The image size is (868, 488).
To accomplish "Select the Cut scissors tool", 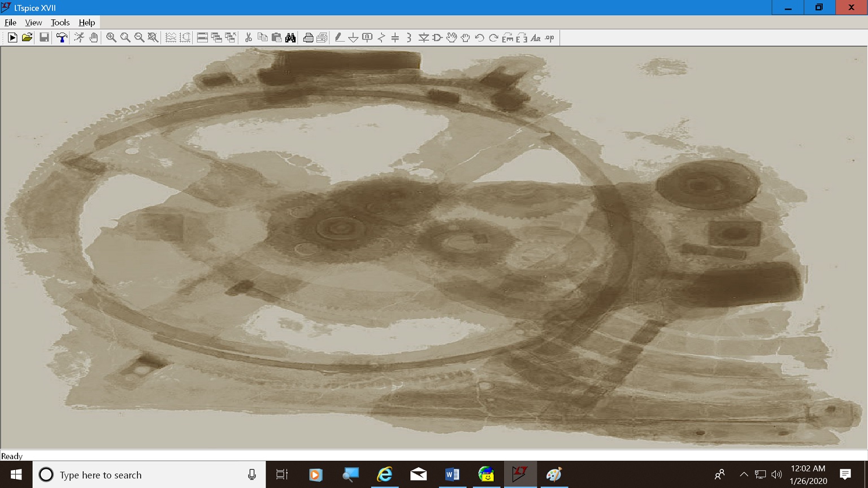I will 248,38.
